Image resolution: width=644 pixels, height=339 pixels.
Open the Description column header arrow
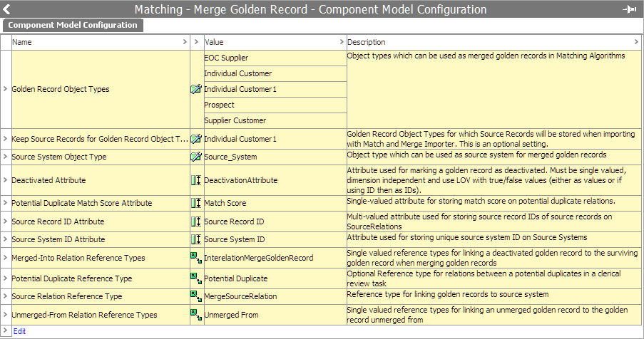tap(636, 42)
